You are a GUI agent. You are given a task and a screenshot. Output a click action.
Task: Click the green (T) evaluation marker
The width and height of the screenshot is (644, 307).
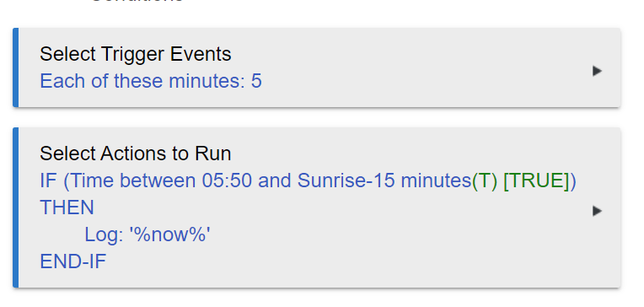[485, 180]
